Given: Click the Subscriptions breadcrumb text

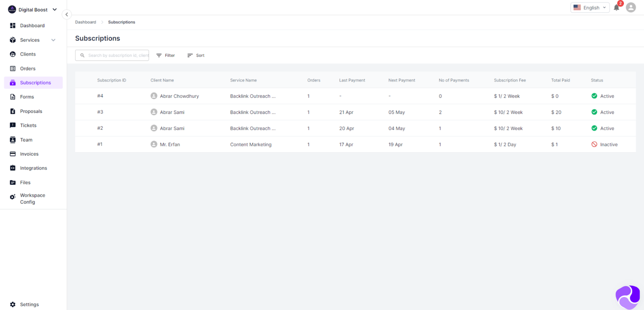Looking at the screenshot, I should [122, 22].
